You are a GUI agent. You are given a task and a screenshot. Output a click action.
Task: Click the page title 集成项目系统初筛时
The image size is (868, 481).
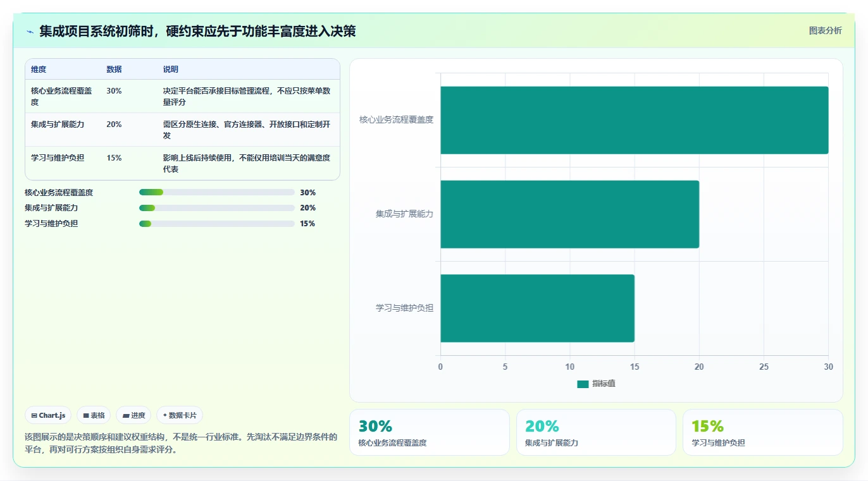click(197, 31)
